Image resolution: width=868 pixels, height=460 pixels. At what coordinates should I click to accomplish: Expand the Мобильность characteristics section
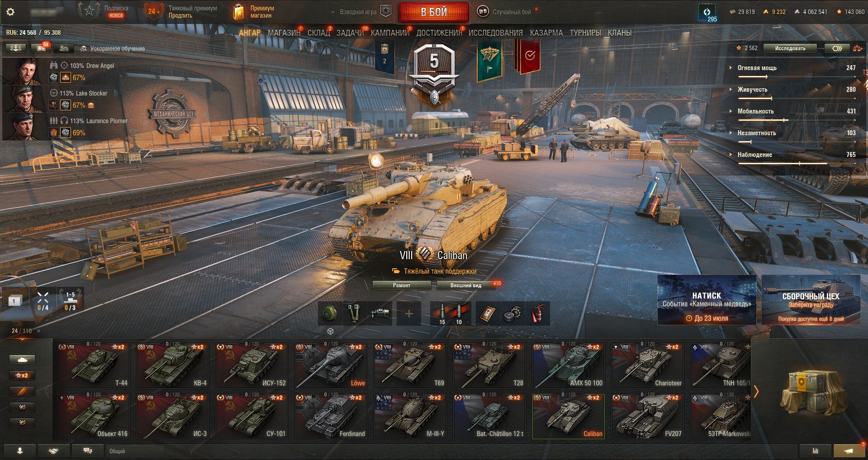755,111
